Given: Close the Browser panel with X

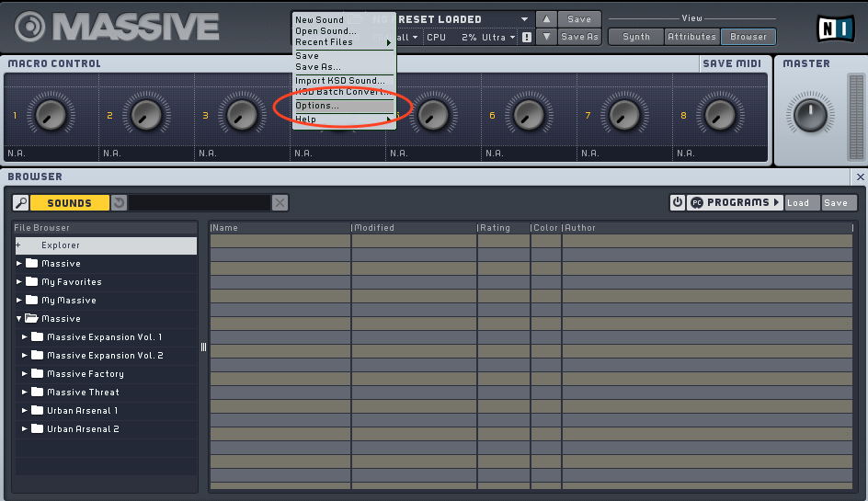Looking at the screenshot, I should (x=860, y=176).
